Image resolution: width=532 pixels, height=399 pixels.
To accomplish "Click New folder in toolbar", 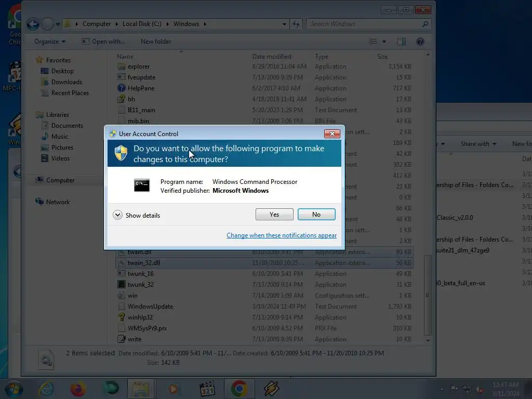I will (156, 42).
